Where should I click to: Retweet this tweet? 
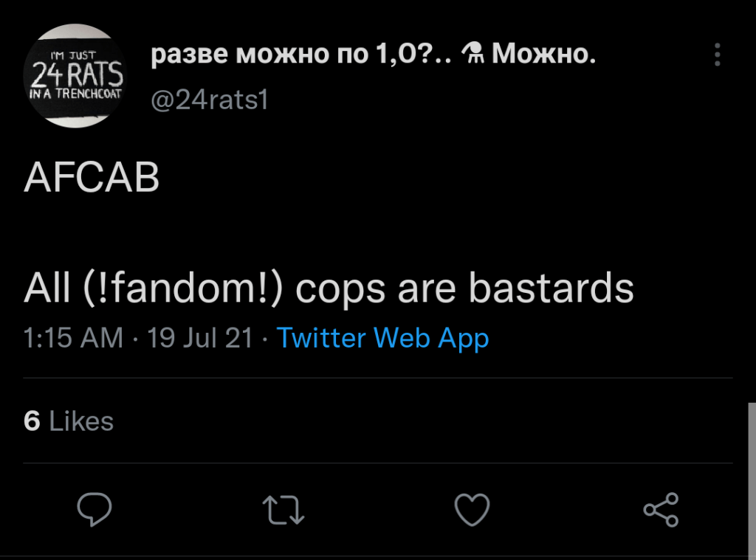click(284, 510)
